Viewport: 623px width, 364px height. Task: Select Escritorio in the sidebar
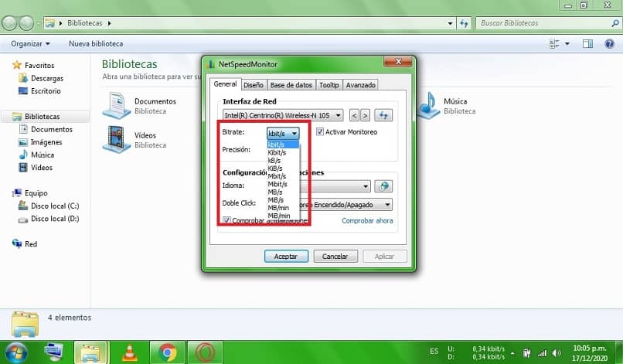pos(46,91)
